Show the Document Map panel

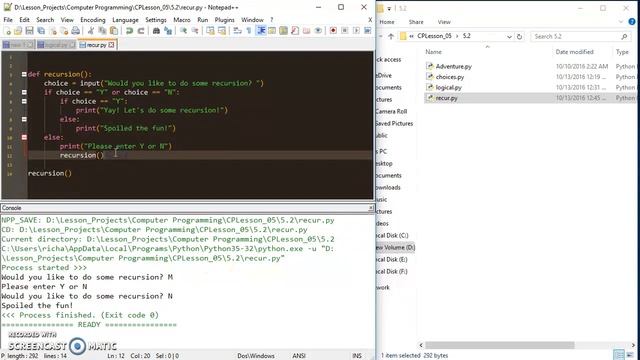coord(283,31)
